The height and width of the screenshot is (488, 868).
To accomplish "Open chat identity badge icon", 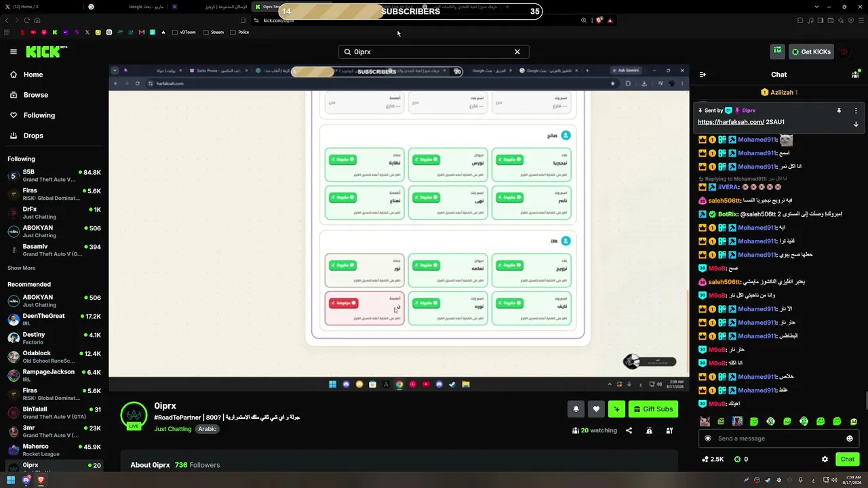I will (708, 439).
